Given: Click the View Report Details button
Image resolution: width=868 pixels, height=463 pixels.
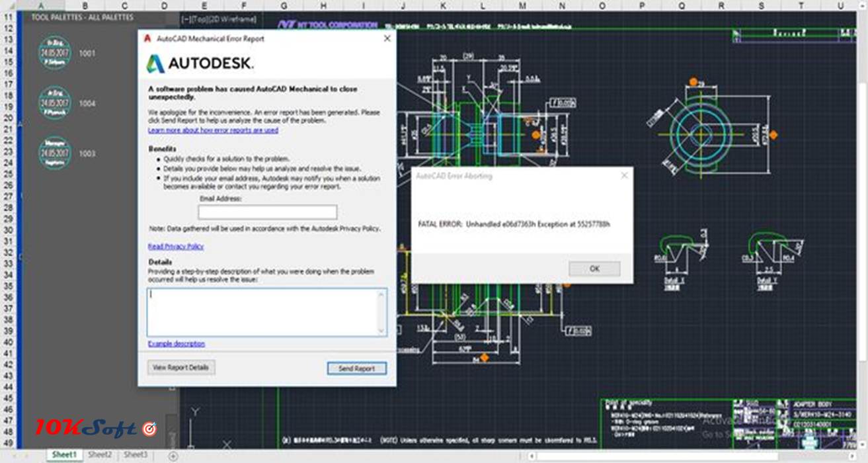Looking at the screenshot, I should (181, 367).
